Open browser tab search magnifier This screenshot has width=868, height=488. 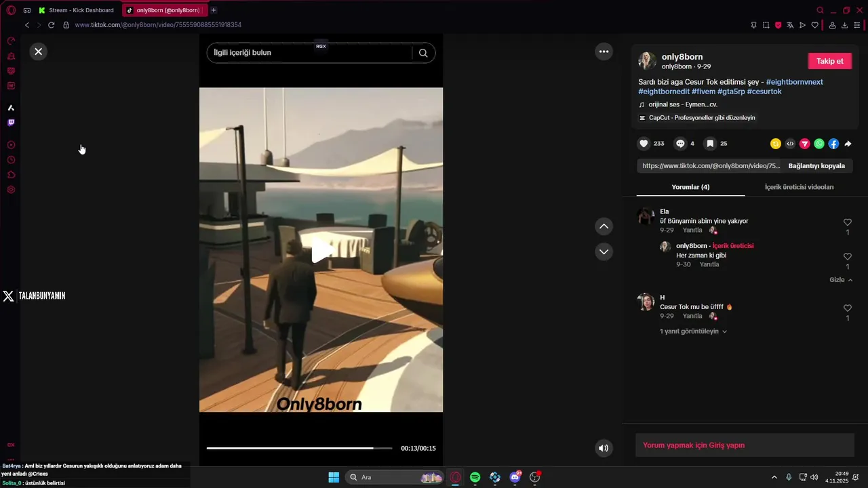pos(820,10)
